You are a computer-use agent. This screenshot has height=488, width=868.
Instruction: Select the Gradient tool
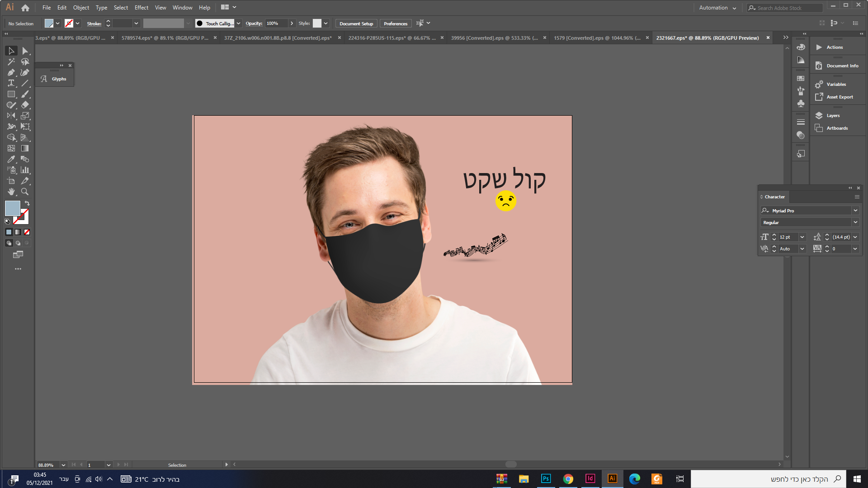tap(25, 149)
